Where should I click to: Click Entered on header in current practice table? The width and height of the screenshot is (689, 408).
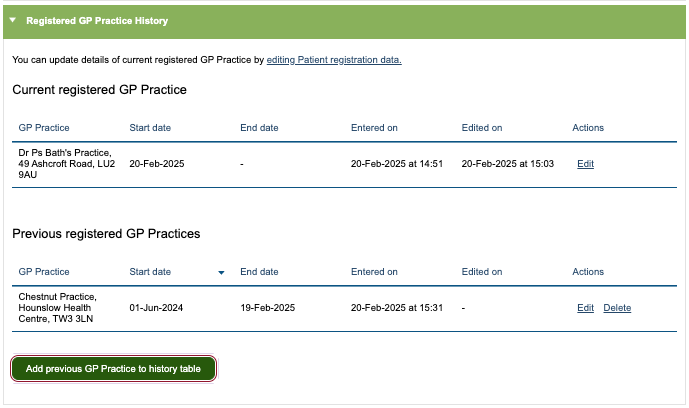(374, 128)
